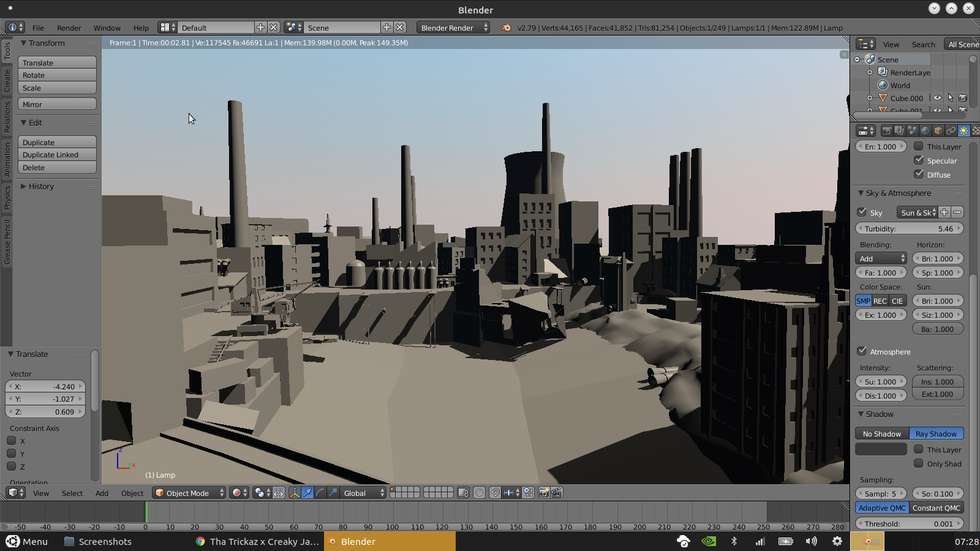Enable the X constraint axis checkbox

(12, 441)
